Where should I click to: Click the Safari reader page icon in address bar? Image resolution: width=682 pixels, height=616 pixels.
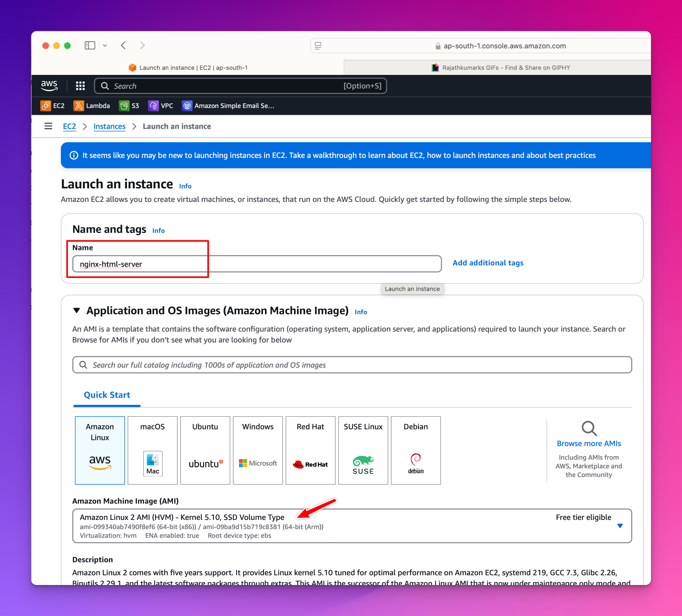(318, 46)
